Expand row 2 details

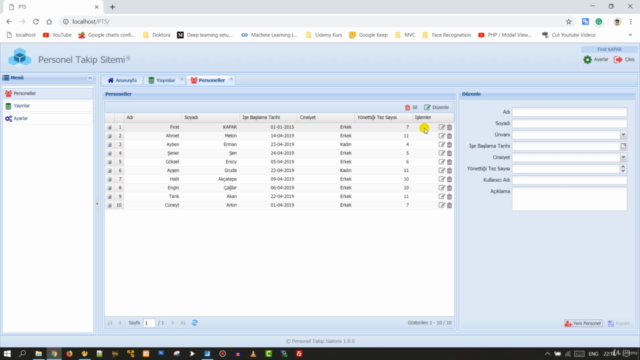coord(109,136)
